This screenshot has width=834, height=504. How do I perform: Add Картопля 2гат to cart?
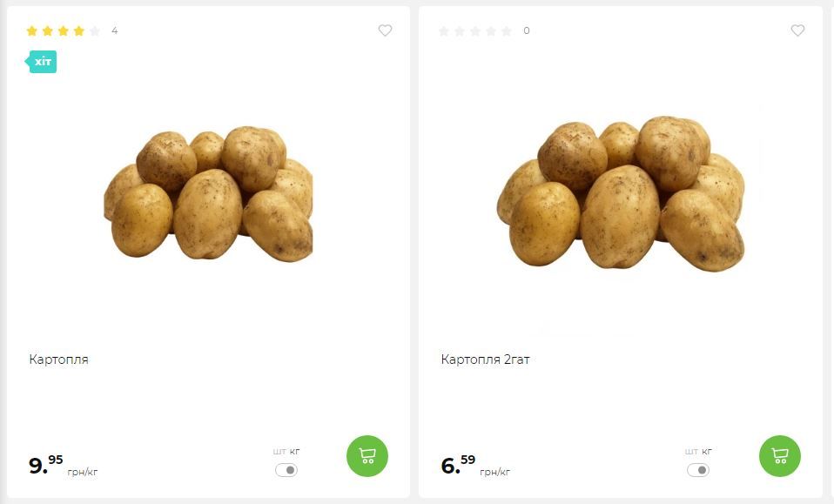(779, 455)
